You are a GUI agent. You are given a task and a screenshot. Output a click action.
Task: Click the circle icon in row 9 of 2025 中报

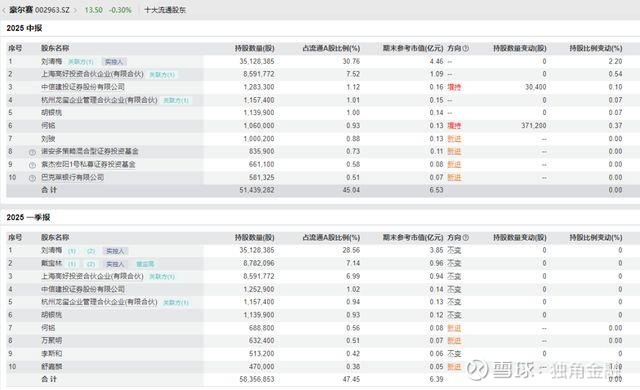32,165
